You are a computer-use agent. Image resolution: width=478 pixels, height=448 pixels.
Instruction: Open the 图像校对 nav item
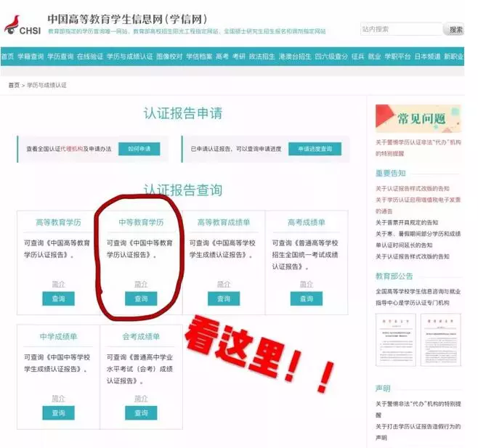(x=169, y=57)
